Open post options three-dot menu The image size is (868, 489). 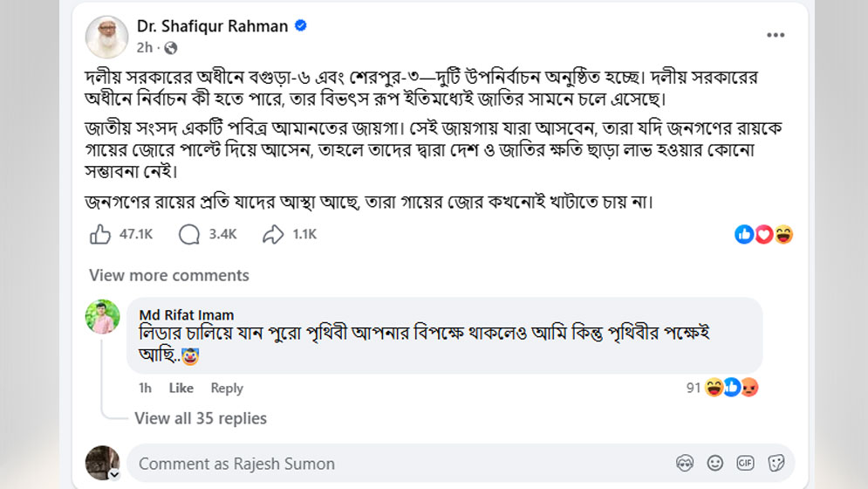click(776, 35)
